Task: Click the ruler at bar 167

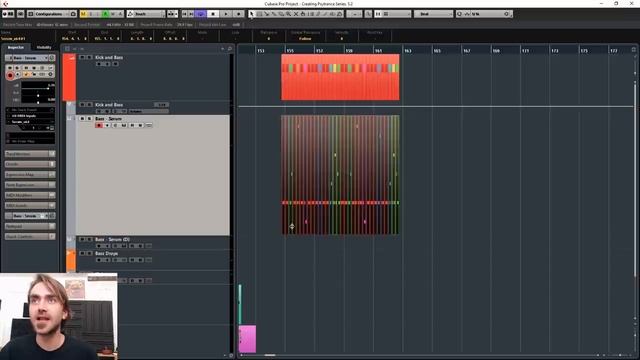Action: 466,51
